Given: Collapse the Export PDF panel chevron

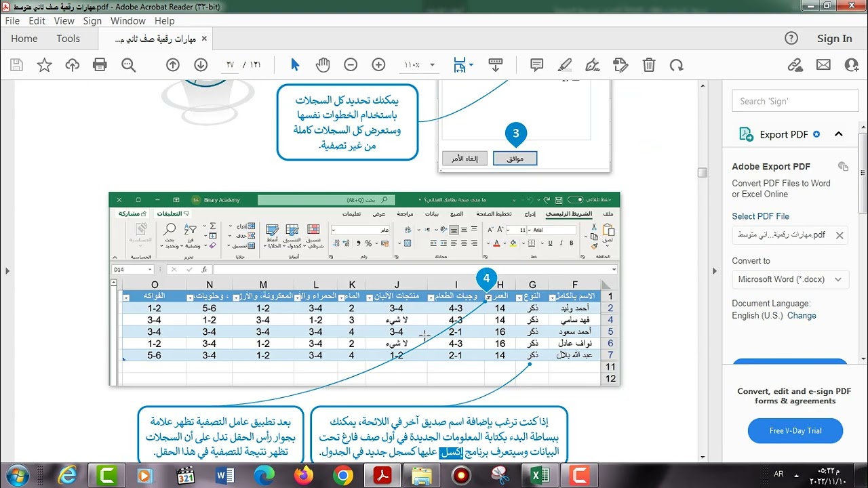Looking at the screenshot, I should [x=839, y=134].
